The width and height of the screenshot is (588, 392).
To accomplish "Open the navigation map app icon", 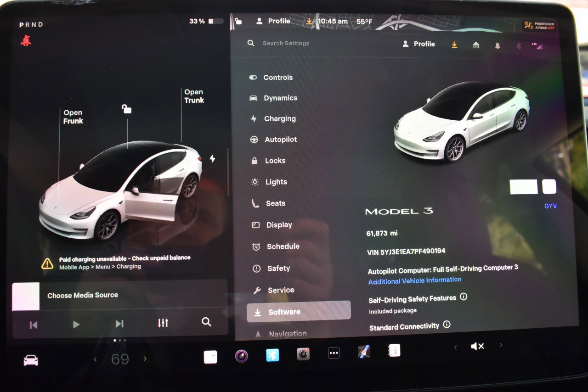I will point(364,352).
